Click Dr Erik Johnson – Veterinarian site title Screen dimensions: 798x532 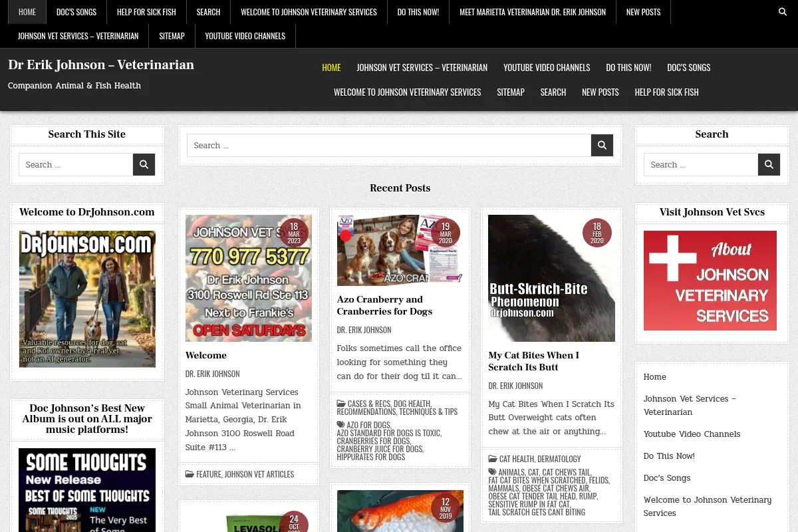point(101,65)
